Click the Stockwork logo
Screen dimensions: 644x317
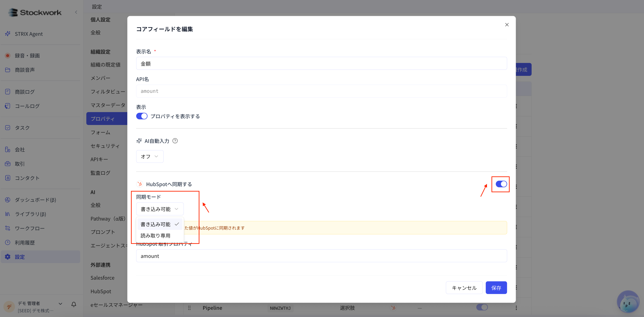(35, 12)
